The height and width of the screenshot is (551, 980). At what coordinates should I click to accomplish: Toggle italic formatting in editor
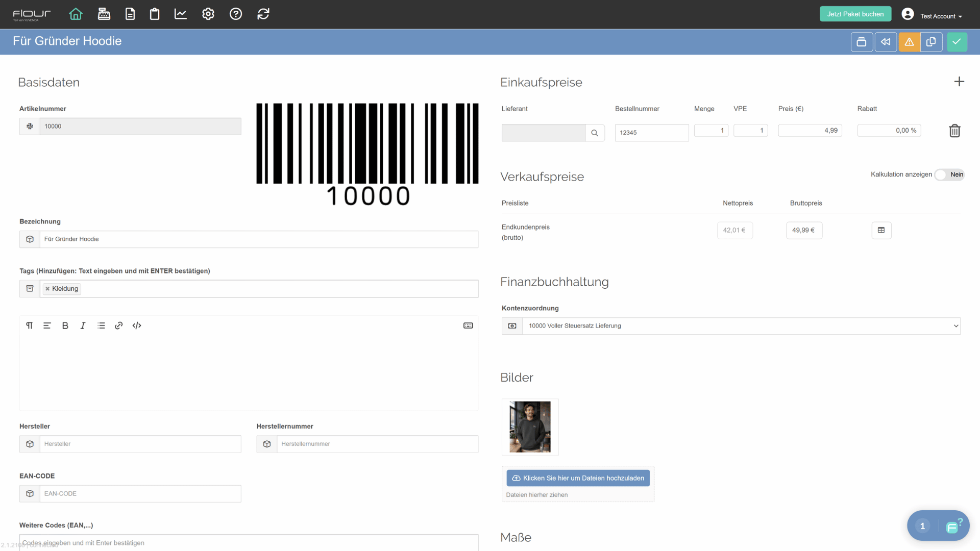(x=83, y=325)
